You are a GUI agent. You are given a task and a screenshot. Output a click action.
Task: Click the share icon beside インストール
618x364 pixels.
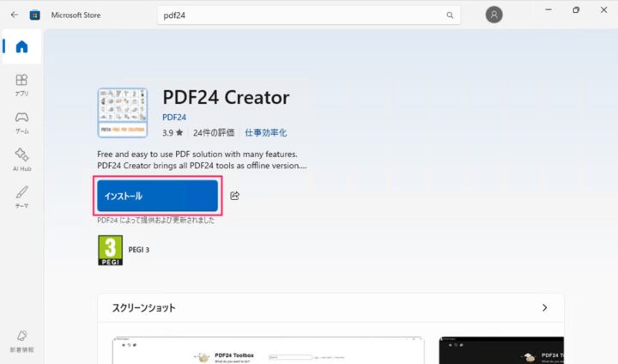(x=235, y=196)
